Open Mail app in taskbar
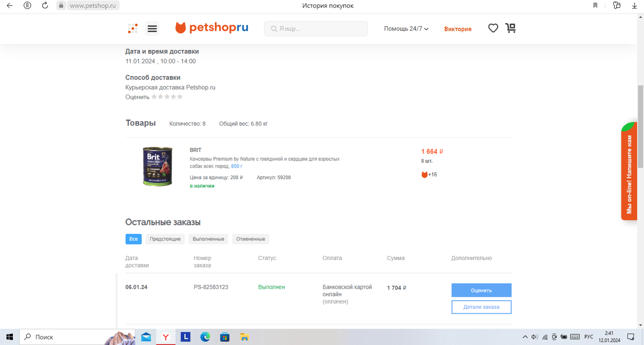This screenshot has width=644, height=345. (x=146, y=337)
